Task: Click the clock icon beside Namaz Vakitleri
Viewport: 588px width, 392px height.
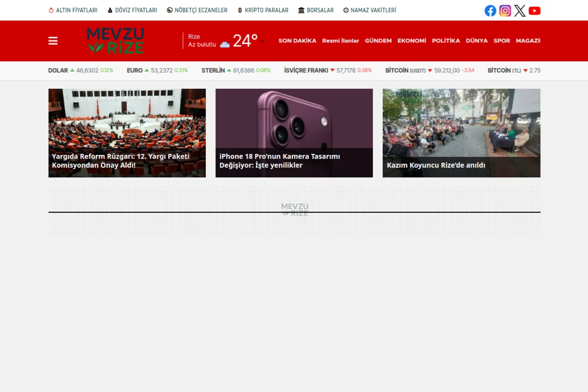Action: (346, 10)
